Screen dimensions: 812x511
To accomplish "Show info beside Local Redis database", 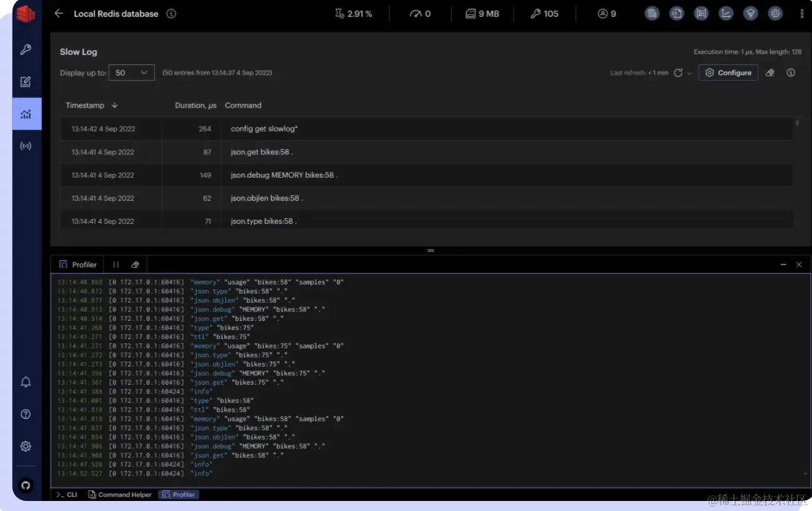I will pyautogui.click(x=171, y=14).
